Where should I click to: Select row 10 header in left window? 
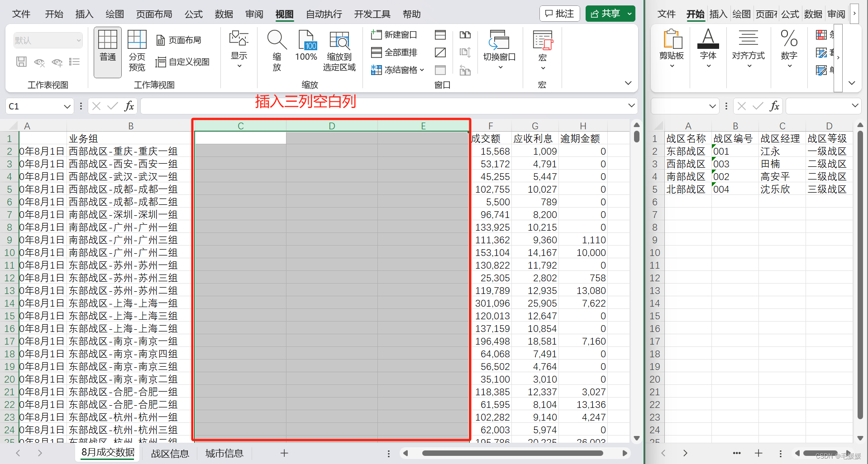click(x=9, y=253)
